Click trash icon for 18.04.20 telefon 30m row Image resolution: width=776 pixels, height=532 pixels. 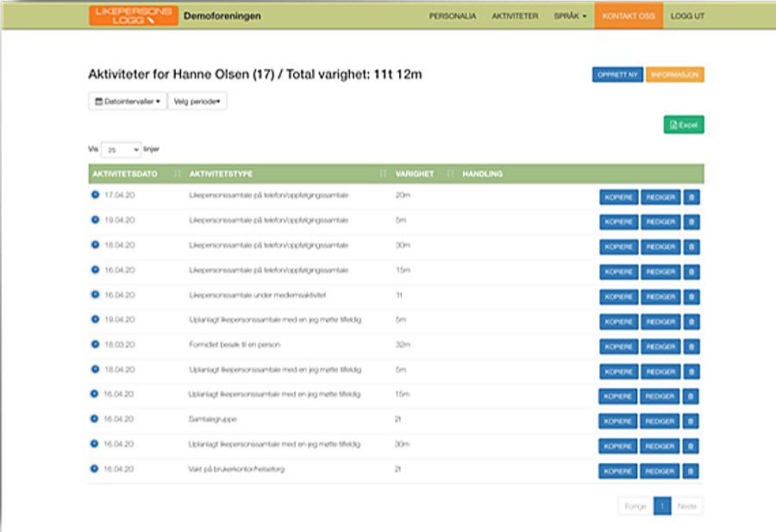click(692, 247)
